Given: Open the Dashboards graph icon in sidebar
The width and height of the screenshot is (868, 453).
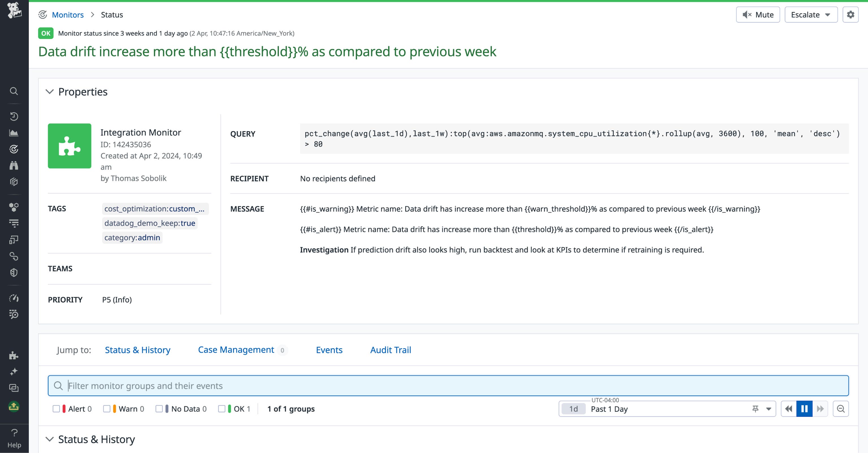Looking at the screenshot, I should click(x=14, y=133).
